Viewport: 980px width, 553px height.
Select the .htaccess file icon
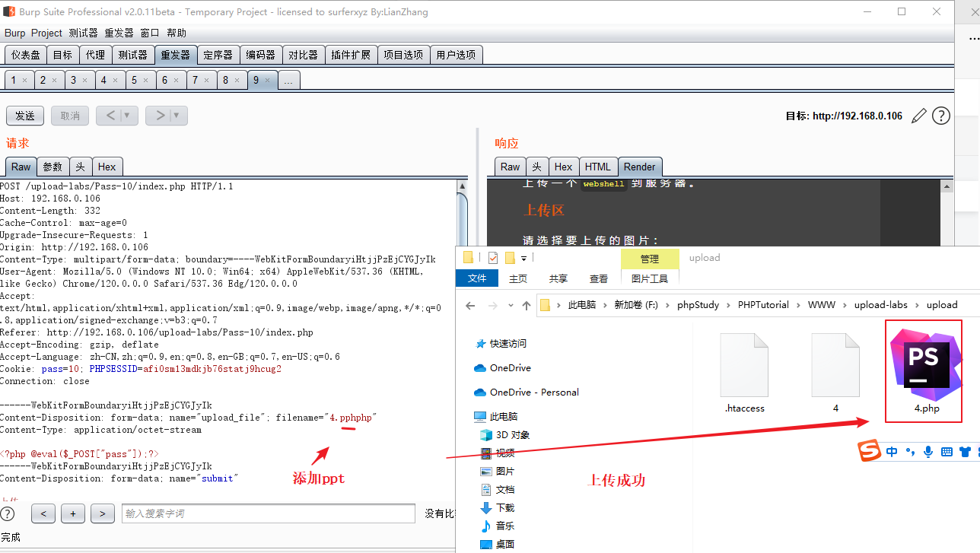pos(744,366)
